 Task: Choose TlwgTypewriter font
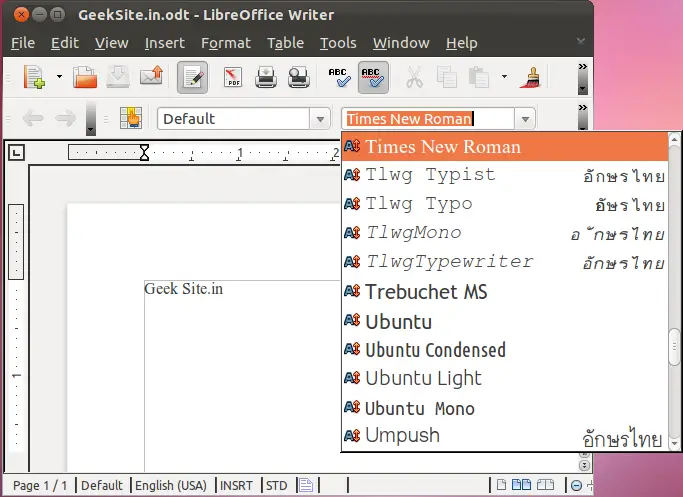[x=505, y=262]
